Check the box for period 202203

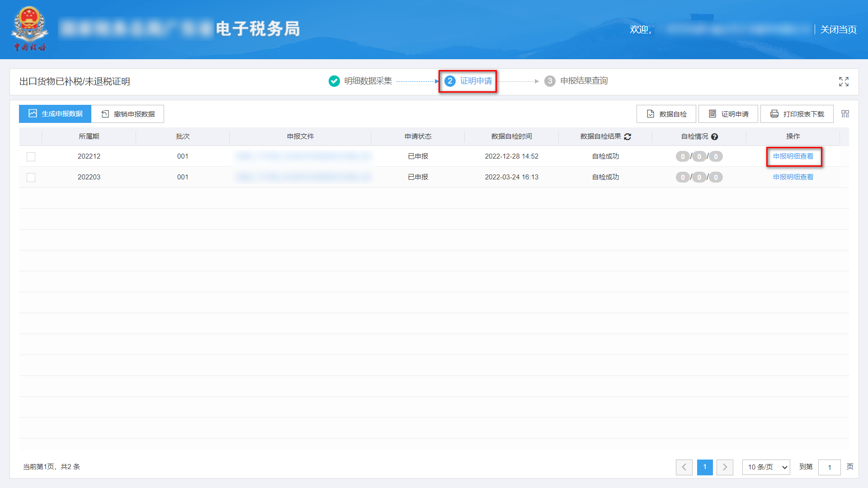[x=31, y=177]
